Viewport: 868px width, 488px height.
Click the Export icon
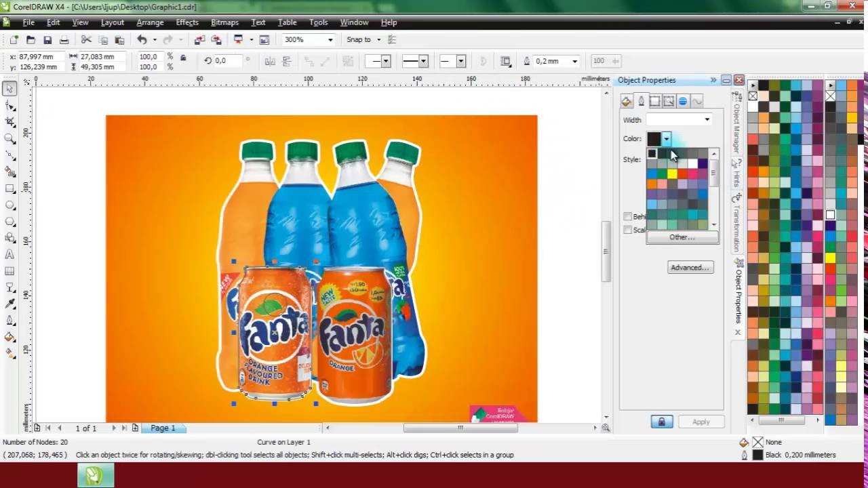[216, 40]
